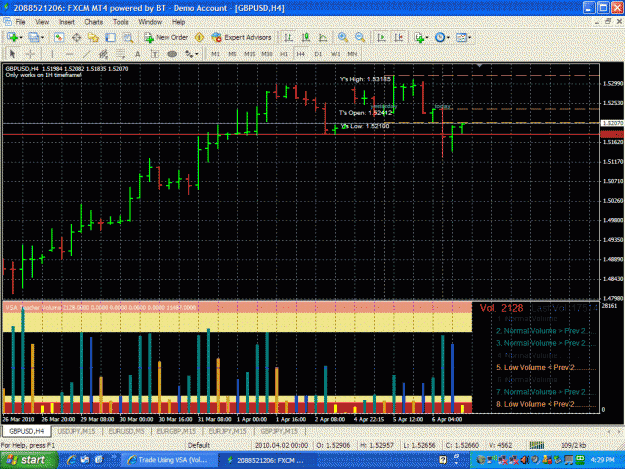Open the Tools menu
The image size is (625, 469).
[x=120, y=22]
